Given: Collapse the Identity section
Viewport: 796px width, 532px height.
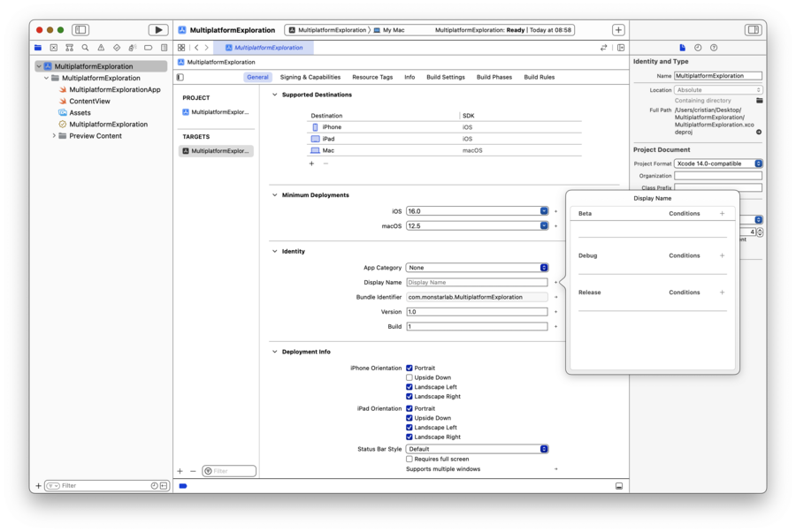Looking at the screenshot, I should click(275, 252).
